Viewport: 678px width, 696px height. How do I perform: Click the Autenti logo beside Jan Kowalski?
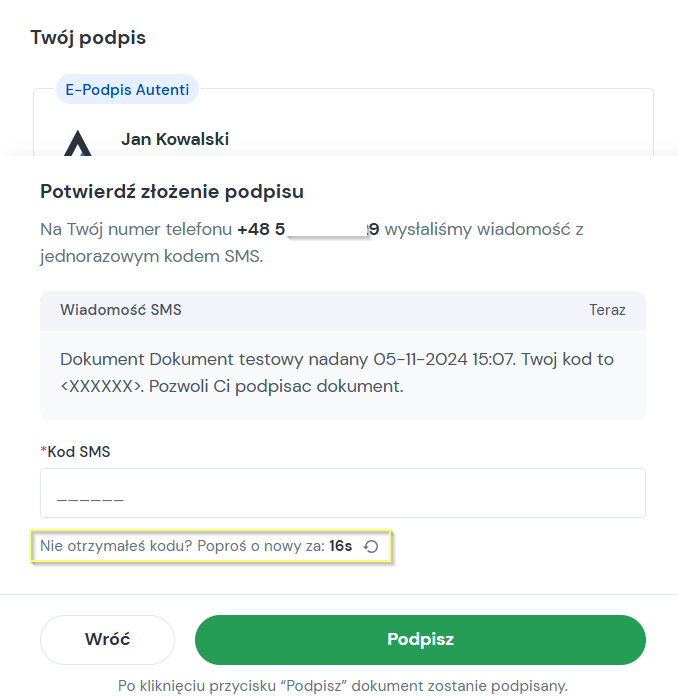pos(78,143)
